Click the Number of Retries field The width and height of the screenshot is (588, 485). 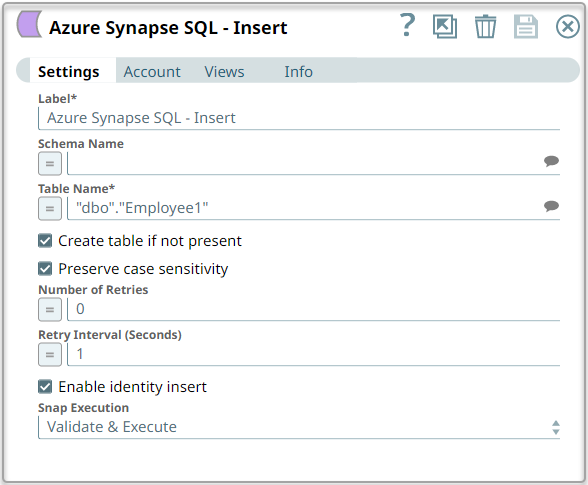[314, 310]
